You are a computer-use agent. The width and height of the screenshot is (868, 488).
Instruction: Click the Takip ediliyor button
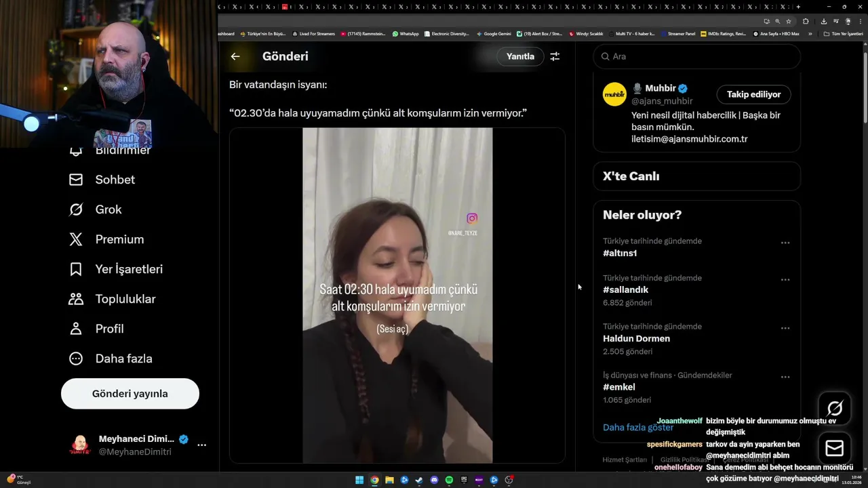click(x=753, y=94)
